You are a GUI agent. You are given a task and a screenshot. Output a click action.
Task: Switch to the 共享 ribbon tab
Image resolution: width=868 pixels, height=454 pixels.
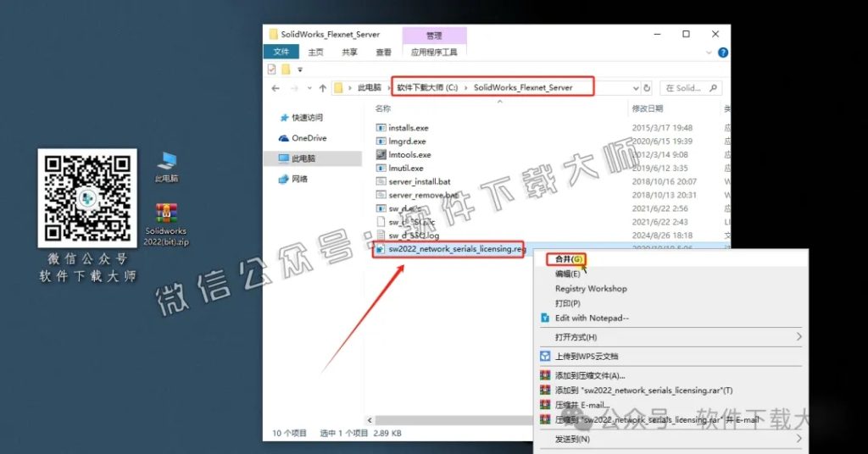(349, 52)
